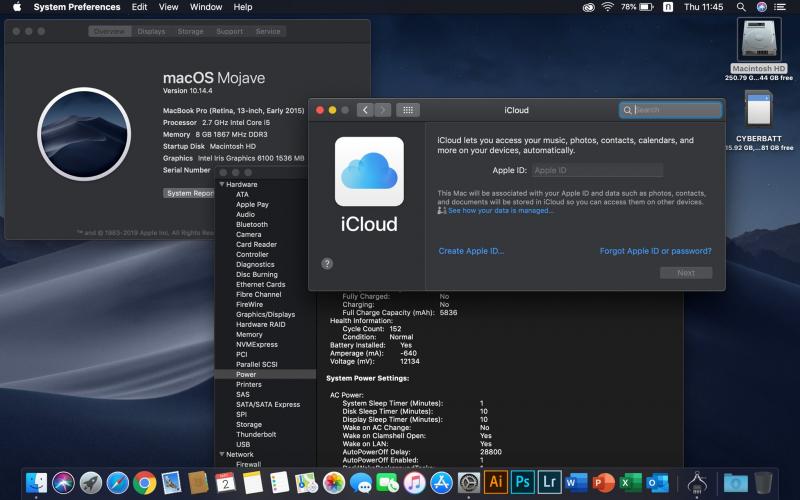This screenshot has width=800, height=500.
Task: Open the System Preferences app menu
Action: point(77,7)
